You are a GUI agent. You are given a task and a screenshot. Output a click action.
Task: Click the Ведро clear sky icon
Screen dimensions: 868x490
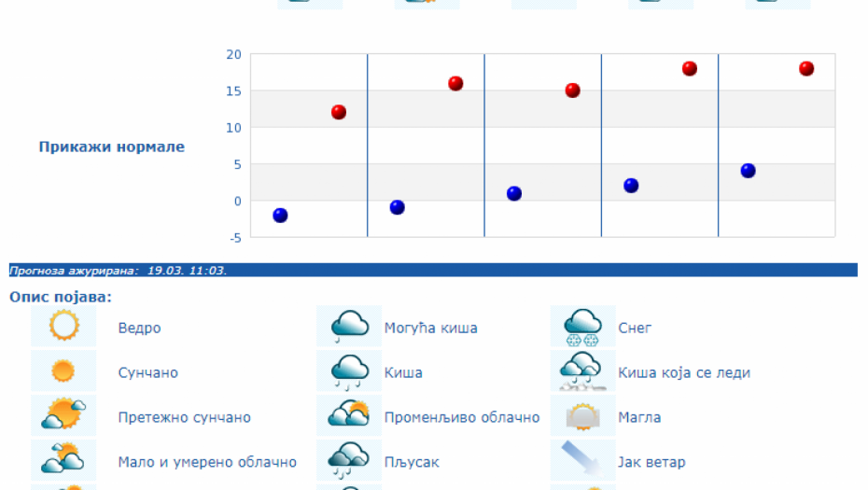[x=63, y=327]
